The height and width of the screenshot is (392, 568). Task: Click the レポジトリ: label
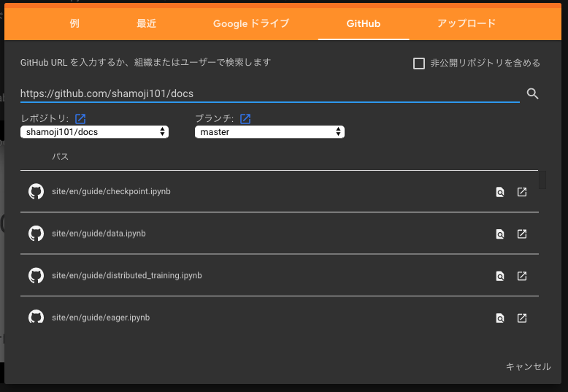click(45, 118)
